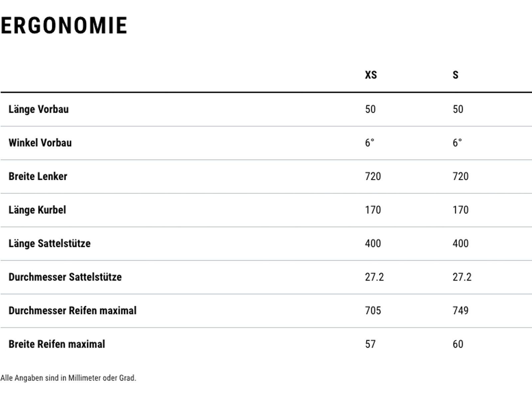532x399 pixels.
Task: Click the 749 tire diameter value
Action: point(460,311)
